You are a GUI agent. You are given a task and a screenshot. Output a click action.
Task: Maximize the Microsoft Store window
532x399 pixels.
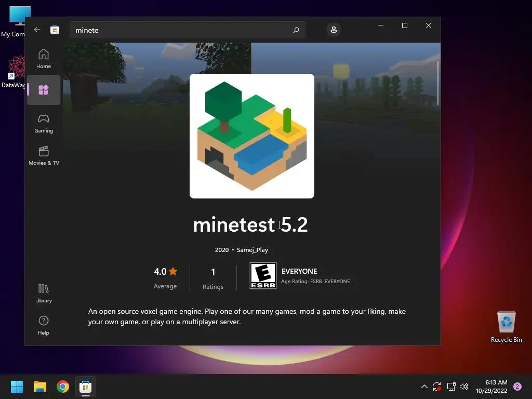coord(404,25)
